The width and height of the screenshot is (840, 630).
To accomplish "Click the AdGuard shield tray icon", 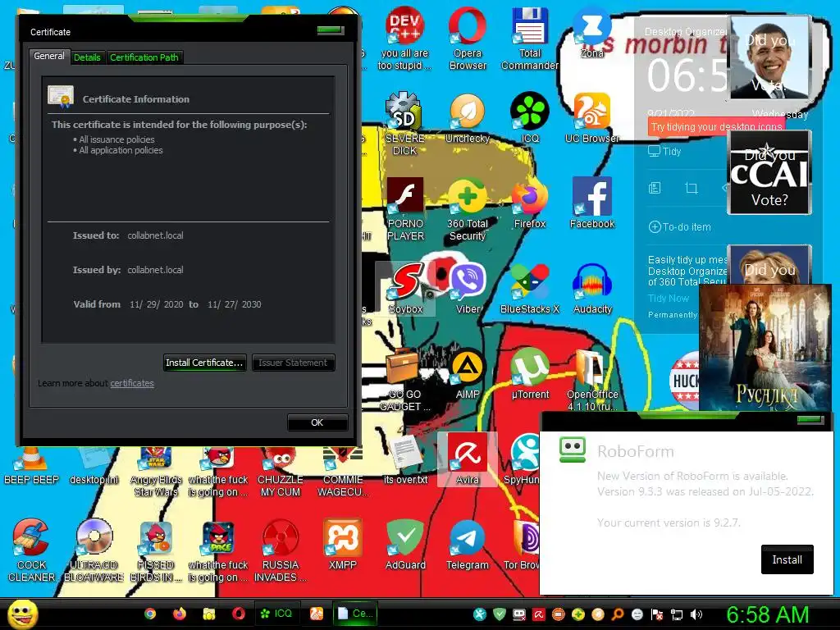I will point(500,614).
